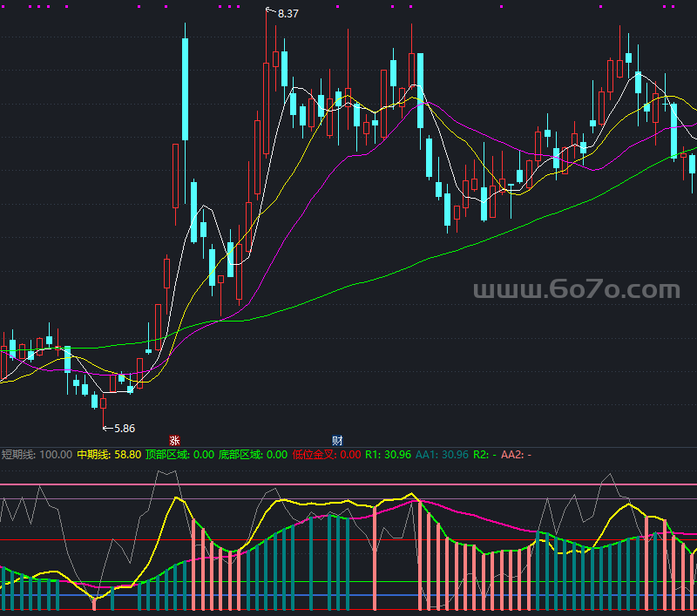Click the 短期线: 100.00 indicator label
This screenshot has width=697, height=616.
pyautogui.click(x=37, y=455)
